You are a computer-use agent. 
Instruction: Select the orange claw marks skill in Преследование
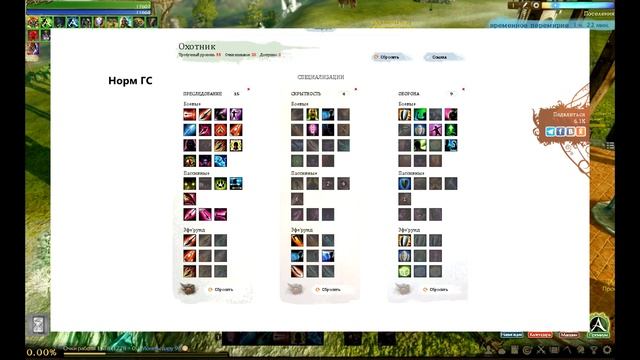pyautogui.click(x=220, y=145)
